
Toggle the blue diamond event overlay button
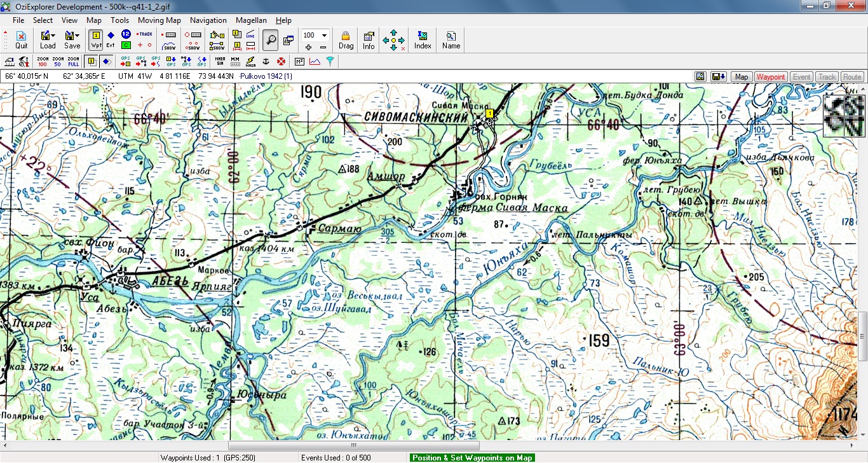coord(106,62)
